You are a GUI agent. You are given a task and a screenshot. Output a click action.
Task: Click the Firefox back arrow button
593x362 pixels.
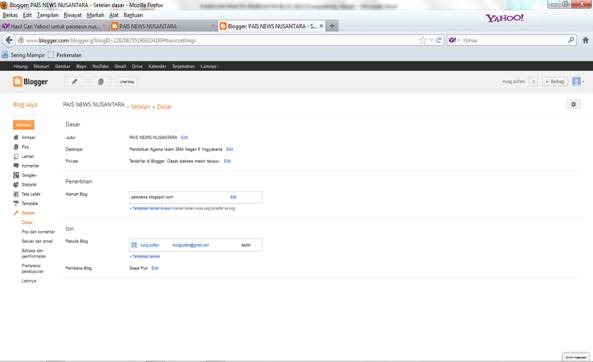[9, 40]
